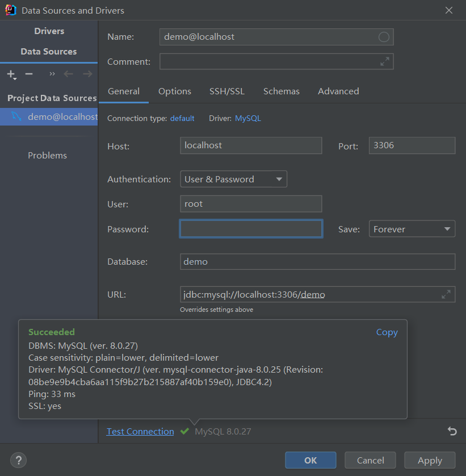
Task: Navigate back with left arrow icon
Action: [69, 74]
